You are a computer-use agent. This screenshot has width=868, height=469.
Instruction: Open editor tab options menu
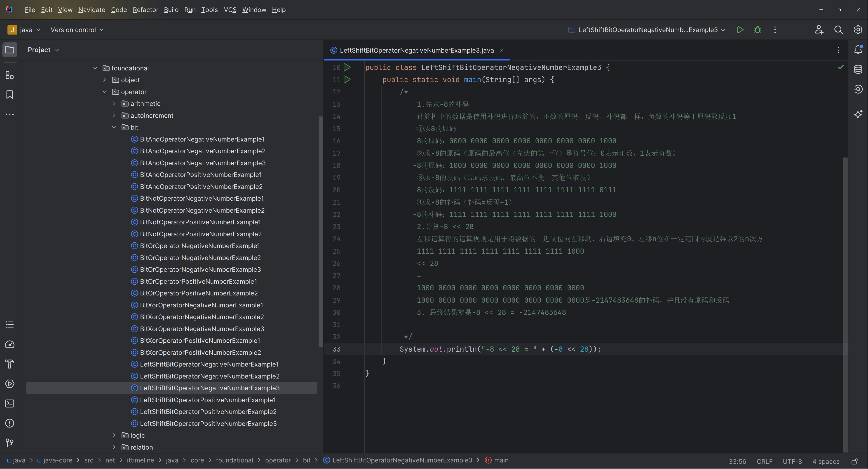point(838,50)
